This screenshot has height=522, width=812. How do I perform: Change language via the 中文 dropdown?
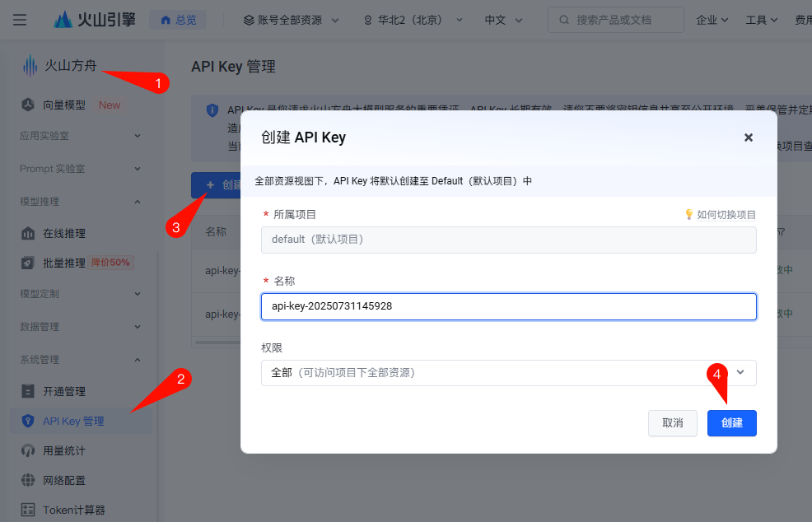tap(503, 21)
